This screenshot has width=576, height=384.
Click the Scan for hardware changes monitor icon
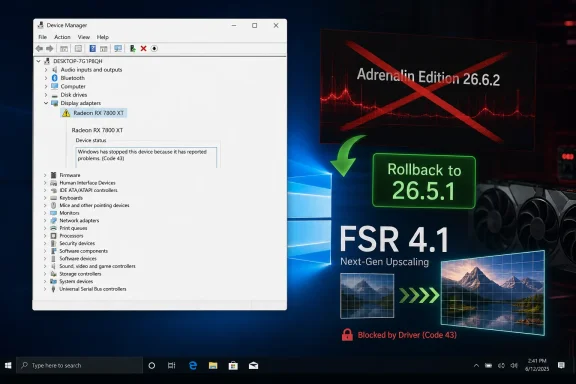[x=118, y=49]
